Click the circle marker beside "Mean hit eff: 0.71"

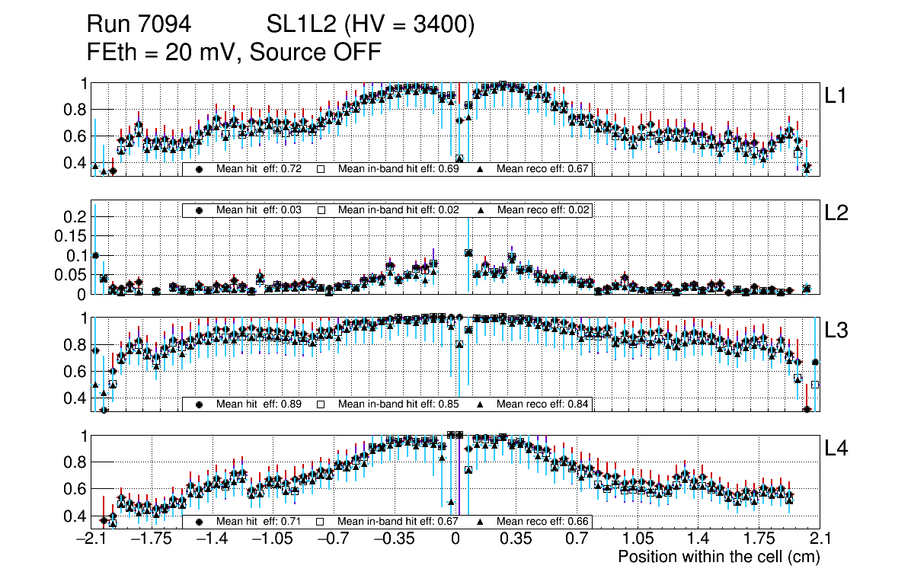click(200, 522)
